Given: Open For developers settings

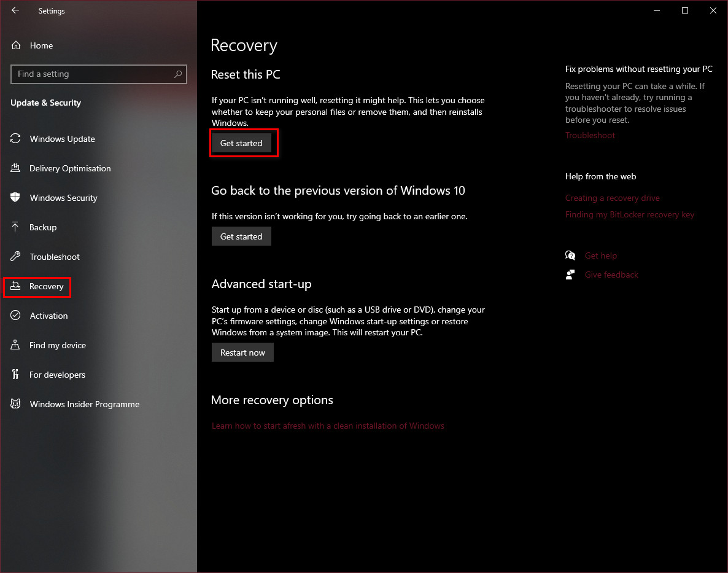Looking at the screenshot, I should coord(15,375).
